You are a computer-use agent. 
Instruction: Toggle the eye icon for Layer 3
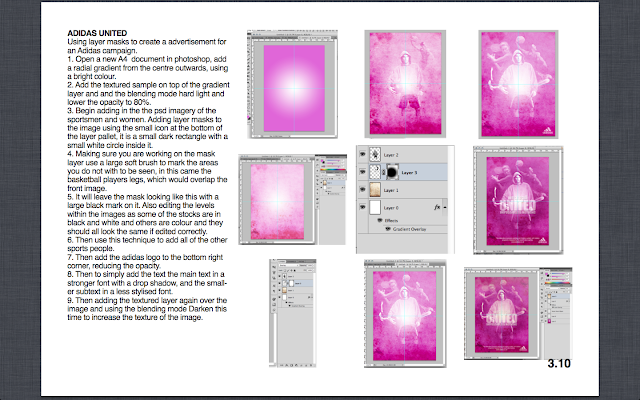pyautogui.click(x=362, y=172)
